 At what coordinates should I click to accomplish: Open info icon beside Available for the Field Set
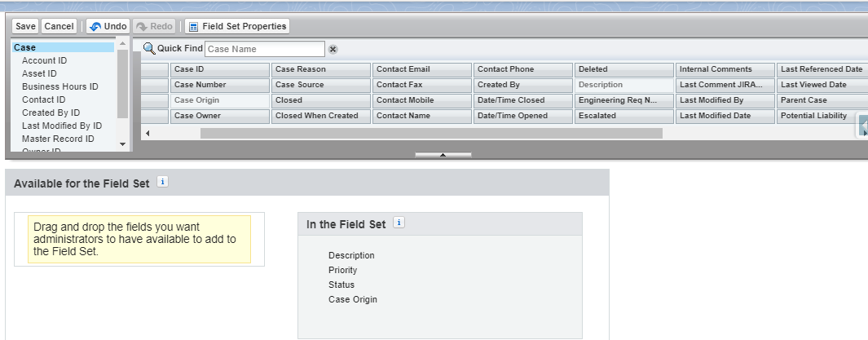[162, 182]
